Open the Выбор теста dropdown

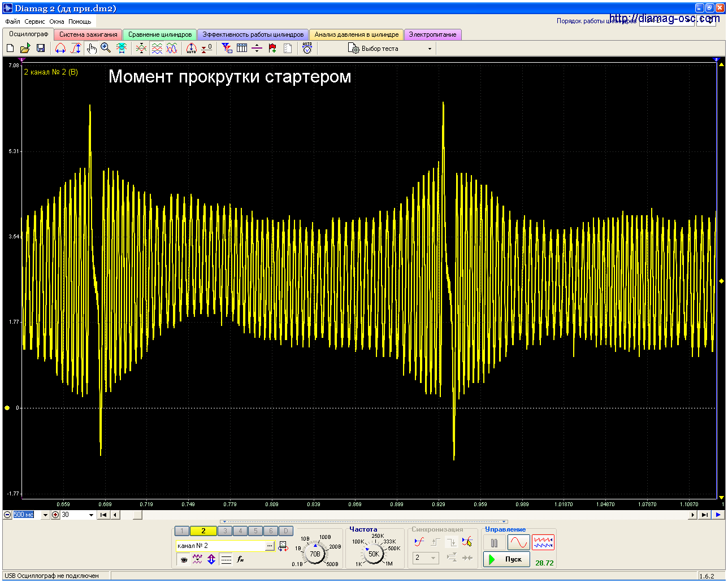pyautogui.click(x=390, y=49)
